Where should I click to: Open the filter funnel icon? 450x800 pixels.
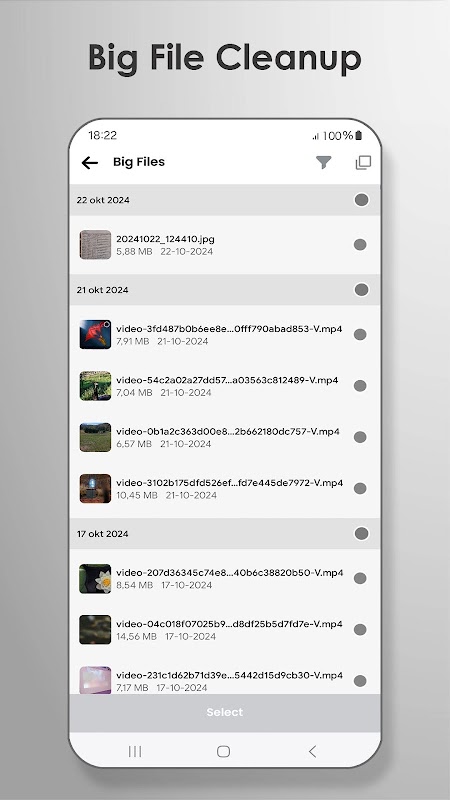pos(323,162)
